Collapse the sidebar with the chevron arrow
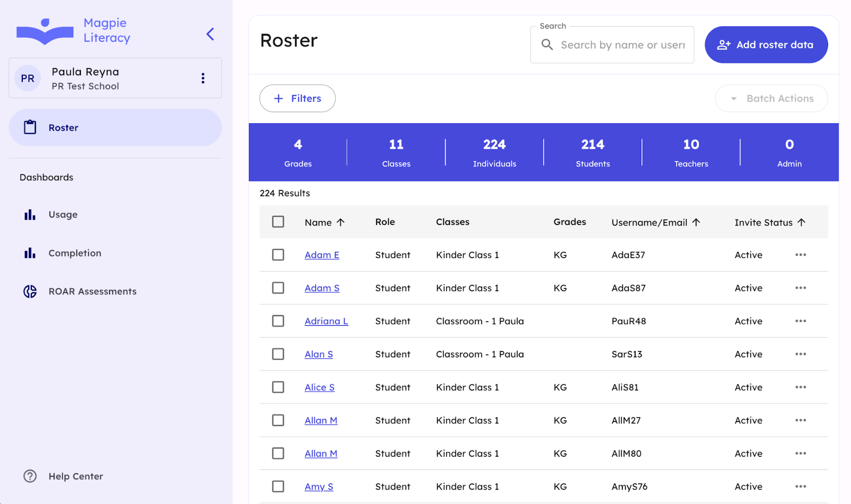This screenshot has height=504, width=851. pyautogui.click(x=210, y=35)
